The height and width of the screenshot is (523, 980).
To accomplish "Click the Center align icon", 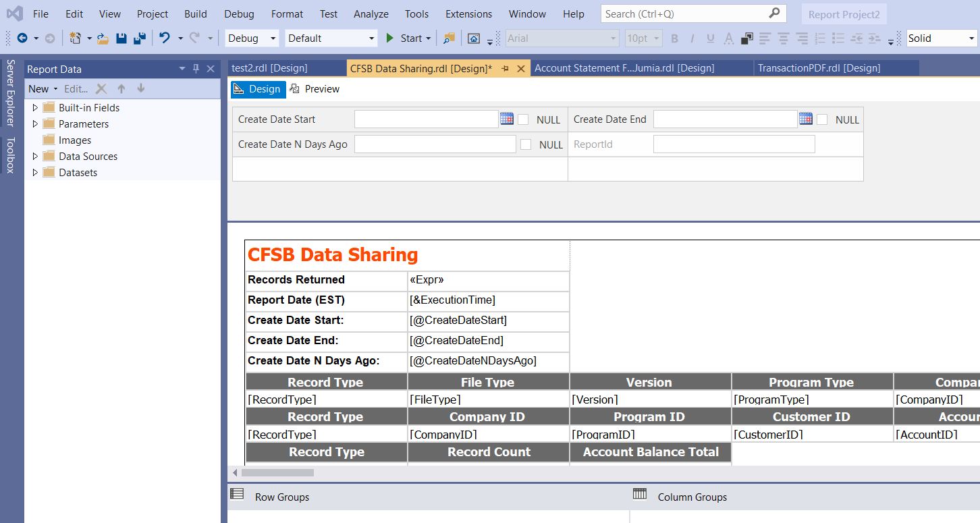I will click(x=783, y=38).
